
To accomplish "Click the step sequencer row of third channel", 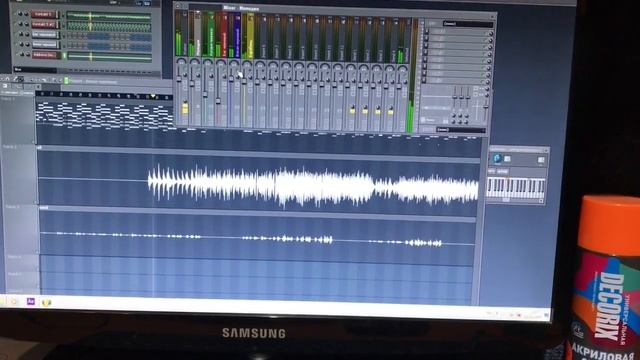I will coord(109,37).
